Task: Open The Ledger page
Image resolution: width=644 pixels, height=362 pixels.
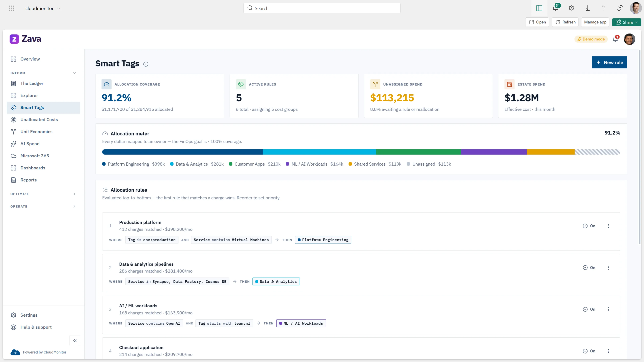Action: click(x=43, y=83)
